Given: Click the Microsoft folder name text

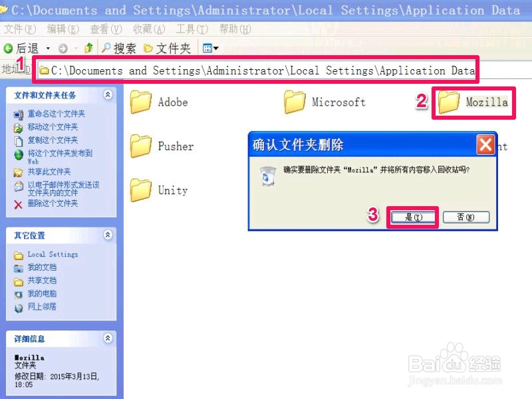Looking at the screenshot, I should point(339,102).
